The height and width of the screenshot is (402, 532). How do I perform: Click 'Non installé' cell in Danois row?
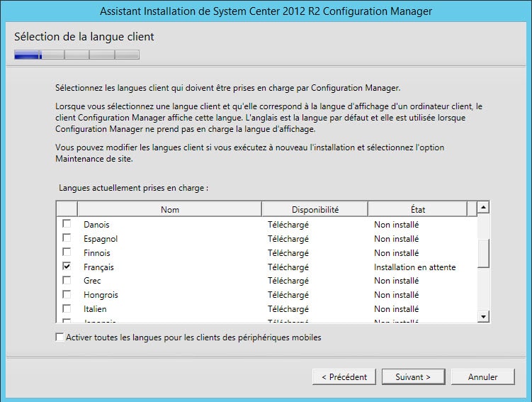(396, 225)
